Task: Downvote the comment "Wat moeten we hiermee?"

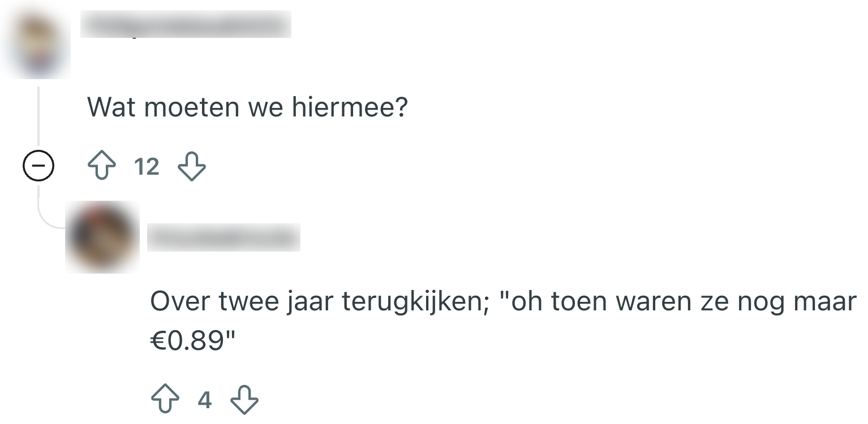Action: tap(192, 167)
